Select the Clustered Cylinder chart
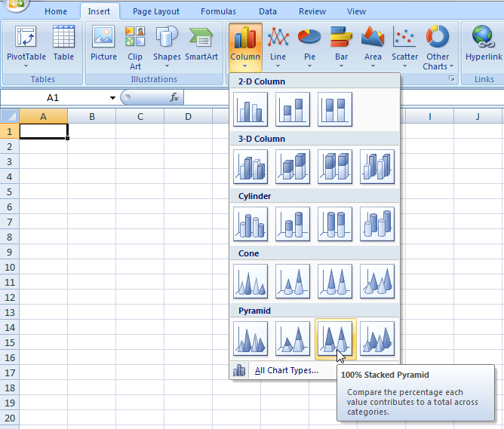 pyautogui.click(x=250, y=224)
